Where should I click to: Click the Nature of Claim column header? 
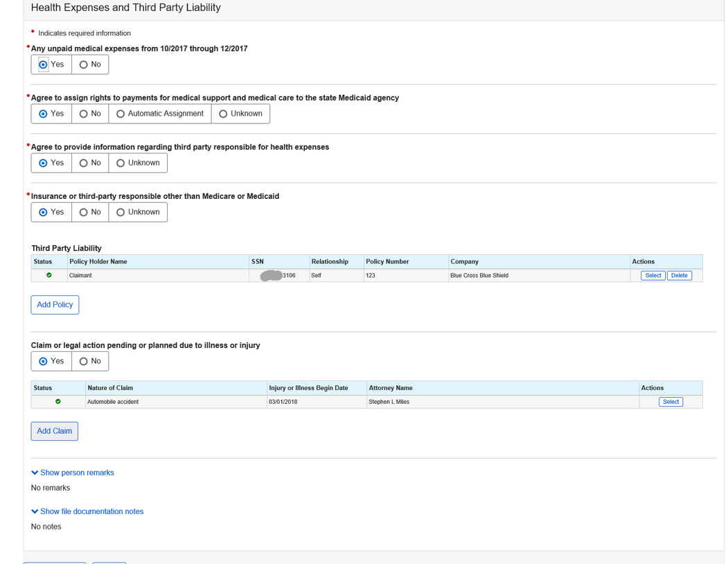coord(110,387)
